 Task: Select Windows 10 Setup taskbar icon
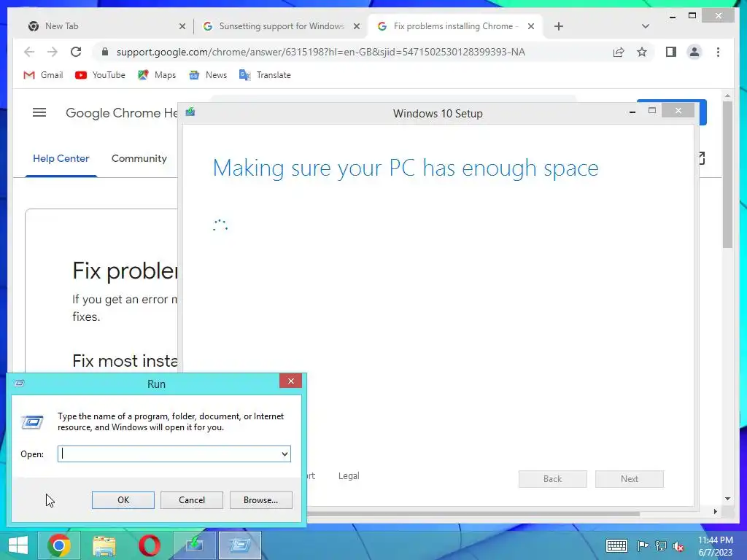point(194,545)
